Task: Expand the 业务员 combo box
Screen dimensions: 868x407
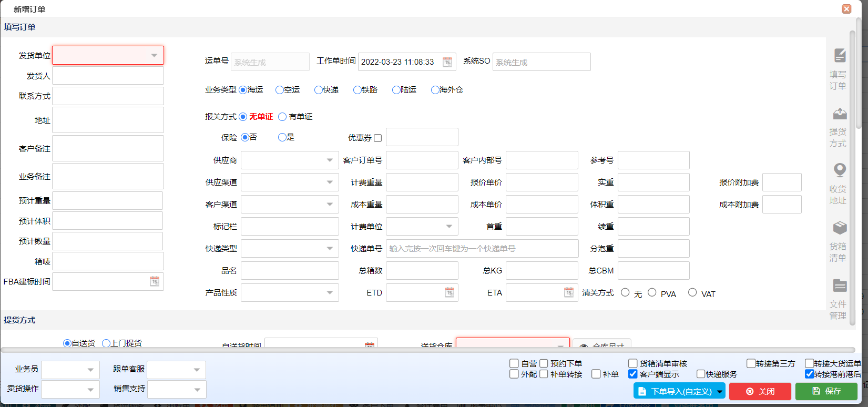Action: (90, 370)
